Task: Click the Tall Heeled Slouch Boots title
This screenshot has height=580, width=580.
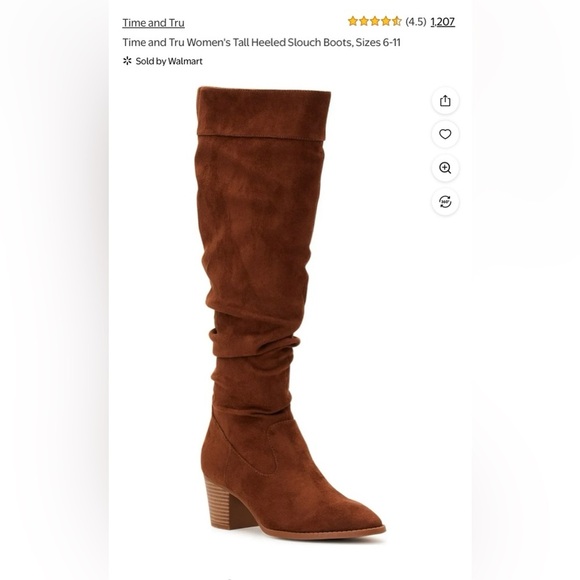Action: click(x=262, y=43)
